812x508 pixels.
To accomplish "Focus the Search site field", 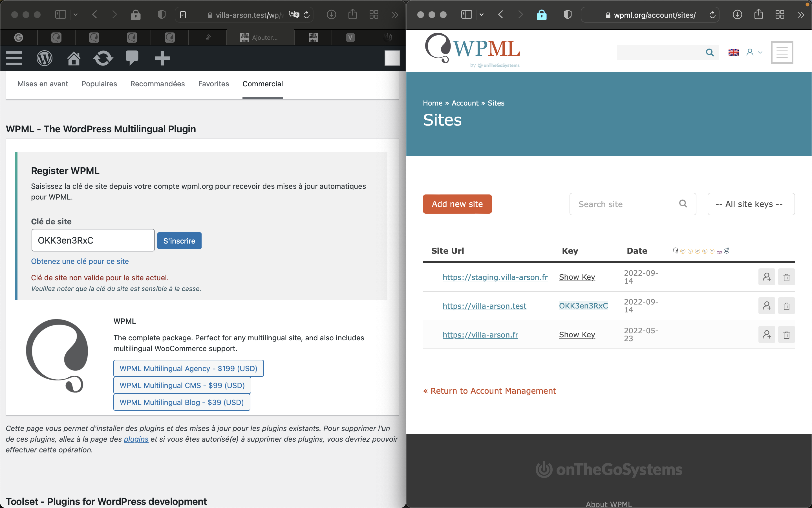I will [x=632, y=204].
